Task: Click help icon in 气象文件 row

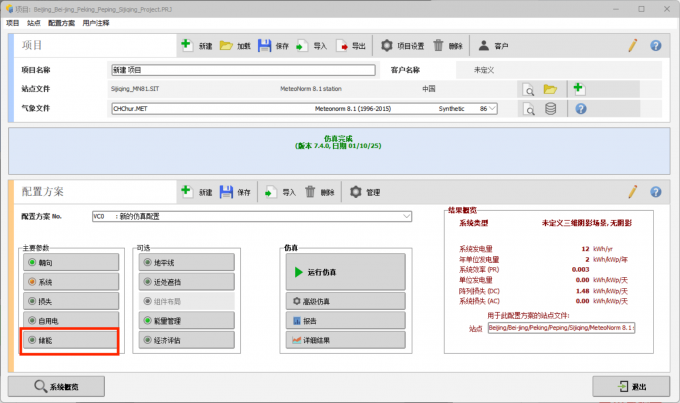Action: coord(581,108)
